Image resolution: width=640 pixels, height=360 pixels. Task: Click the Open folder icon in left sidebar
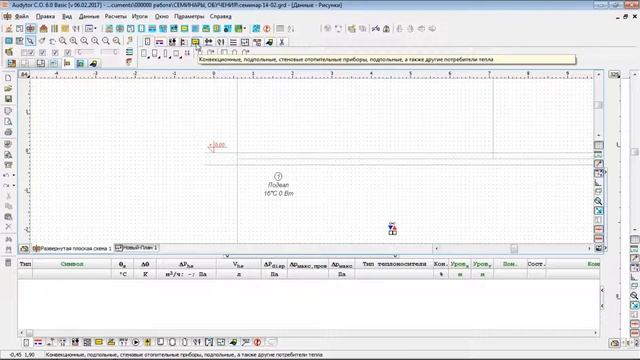8,88
